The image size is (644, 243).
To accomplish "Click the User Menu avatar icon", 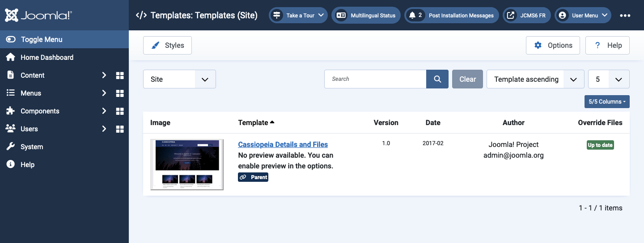I will click(x=563, y=15).
